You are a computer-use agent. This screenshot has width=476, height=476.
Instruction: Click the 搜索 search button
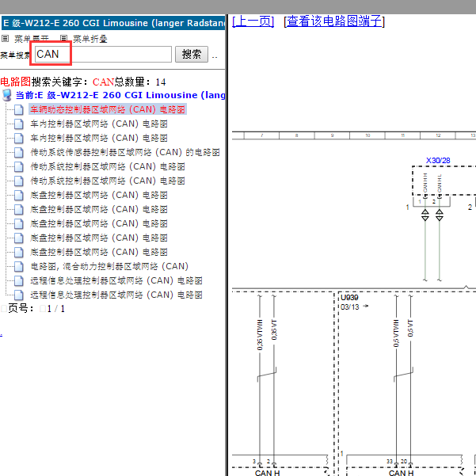coord(191,55)
